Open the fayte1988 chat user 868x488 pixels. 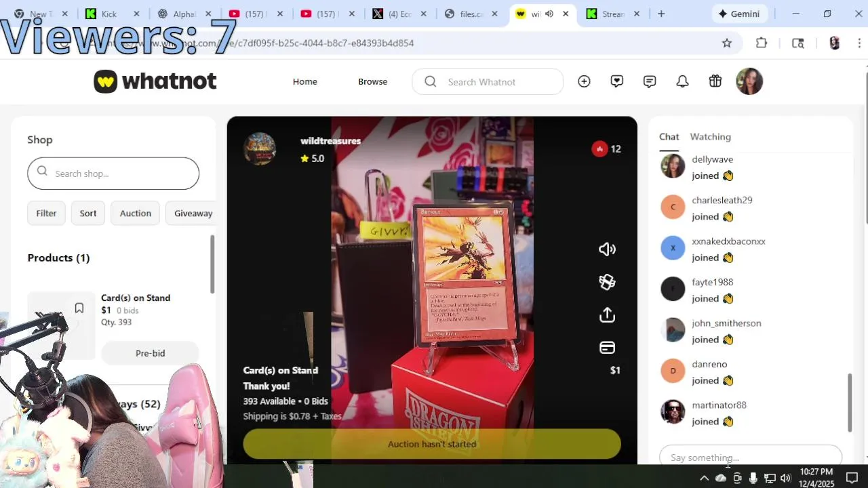coord(712,282)
